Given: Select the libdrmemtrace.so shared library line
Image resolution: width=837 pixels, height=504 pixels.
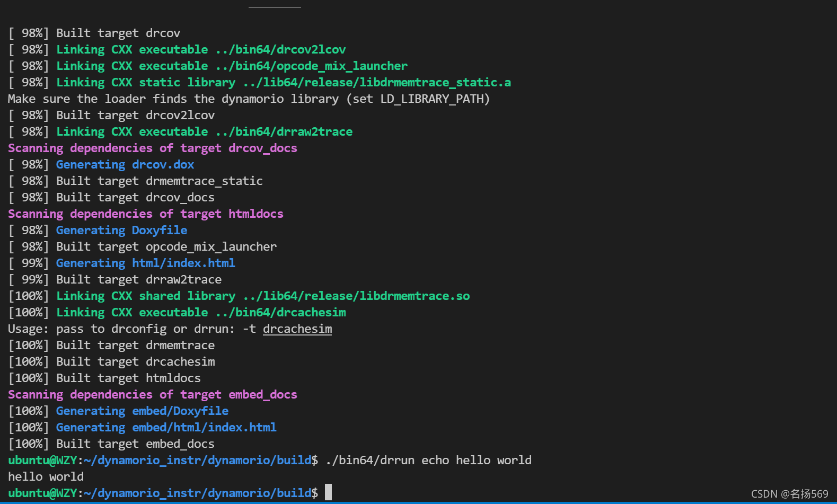Looking at the screenshot, I should 239,296.
